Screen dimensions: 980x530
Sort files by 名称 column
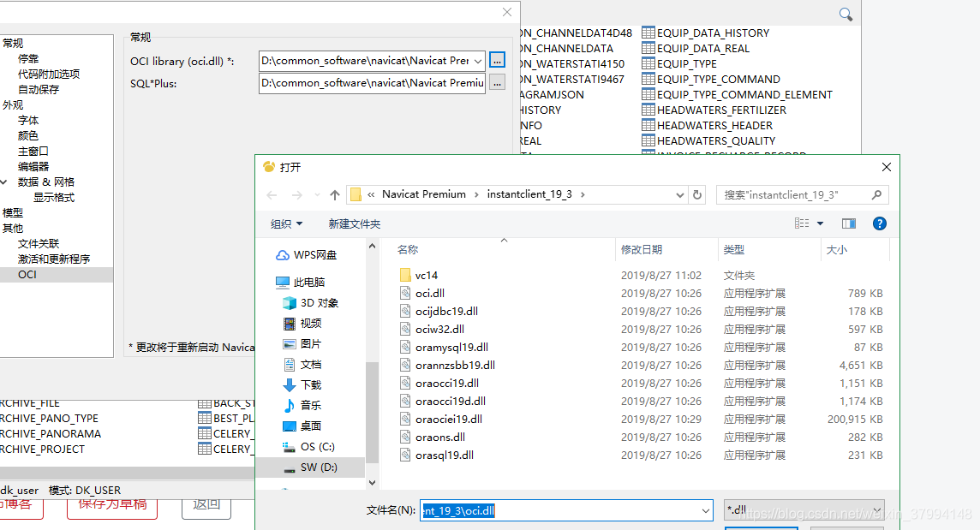(408, 249)
